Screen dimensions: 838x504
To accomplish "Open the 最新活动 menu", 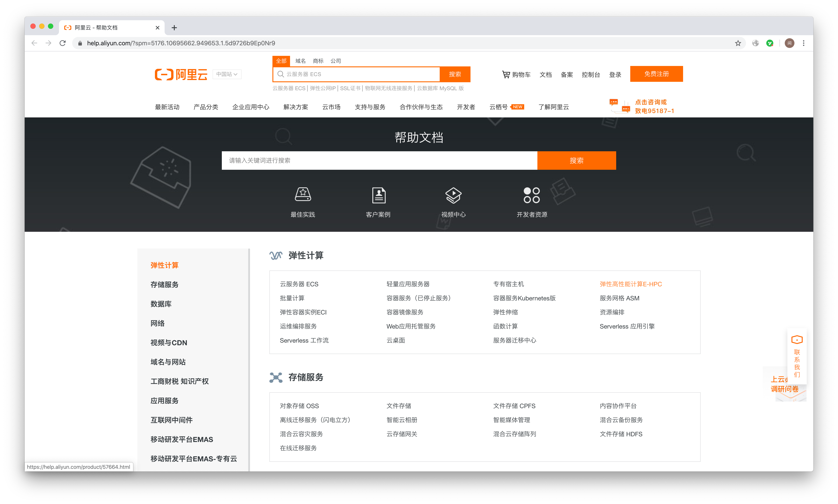I will [167, 107].
